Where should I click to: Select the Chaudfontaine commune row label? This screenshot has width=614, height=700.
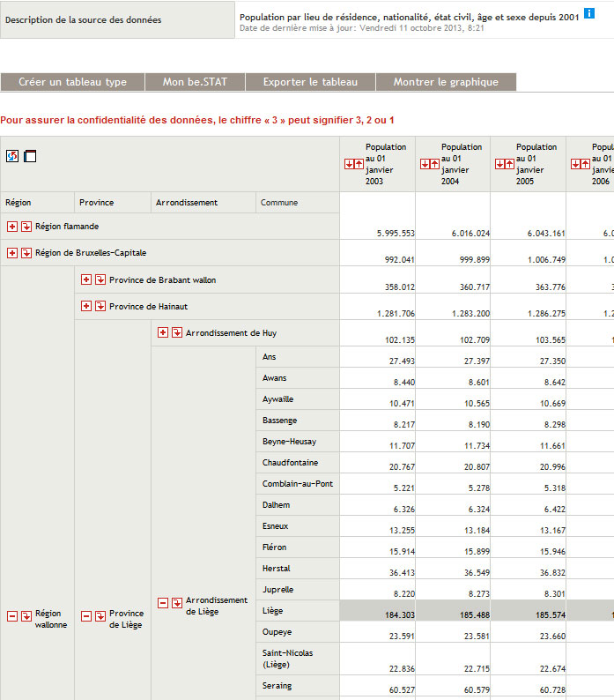tap(290, 463)
